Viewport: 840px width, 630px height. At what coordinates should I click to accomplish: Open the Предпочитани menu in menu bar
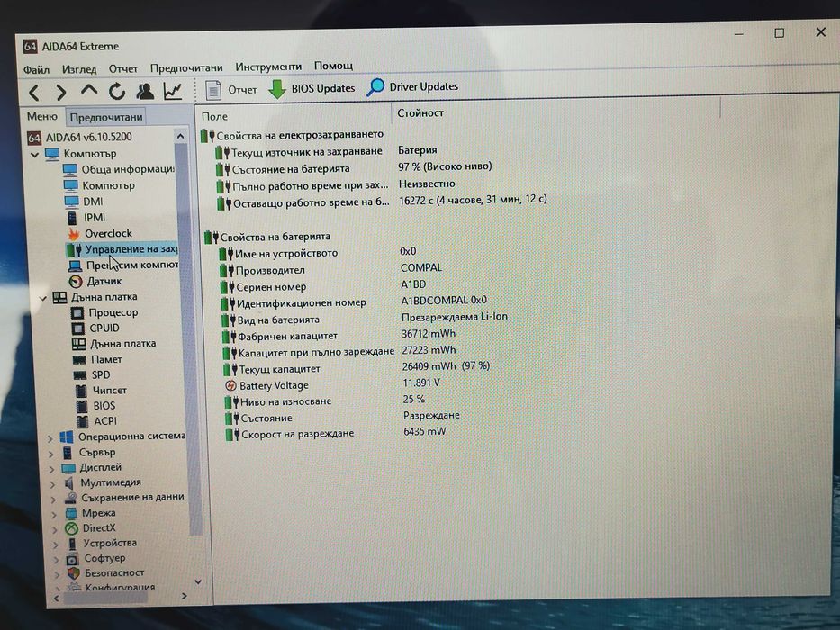click(x=186, y=67)
